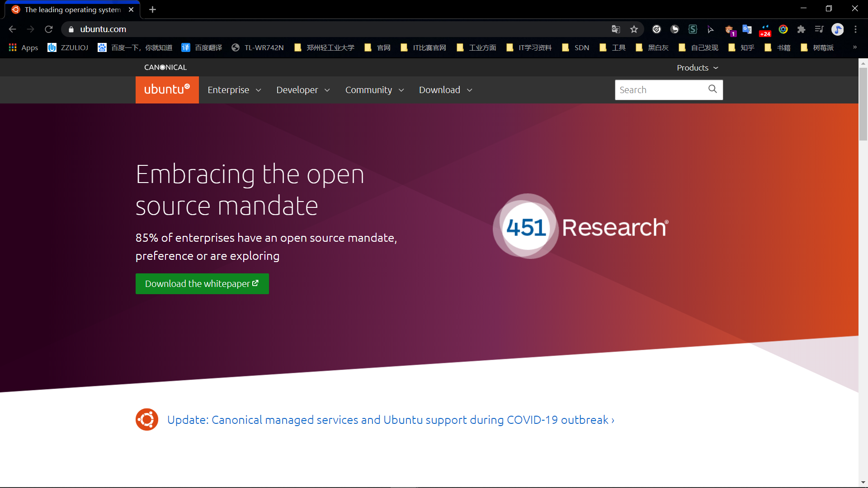Click the page vertical scrollbar thumb
This screenshot has width=868, height=488.
pyautogui.click(x=863, y=104)
